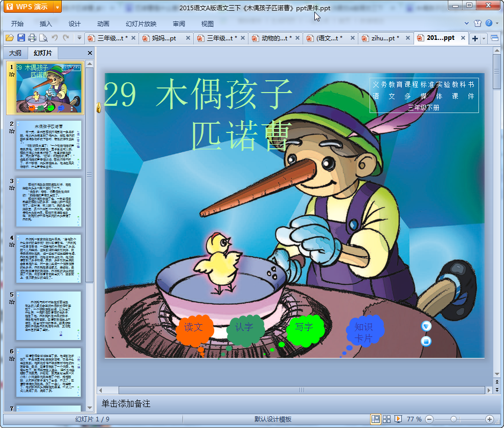Click the animation star icon beside slide 3

[12, 188]
